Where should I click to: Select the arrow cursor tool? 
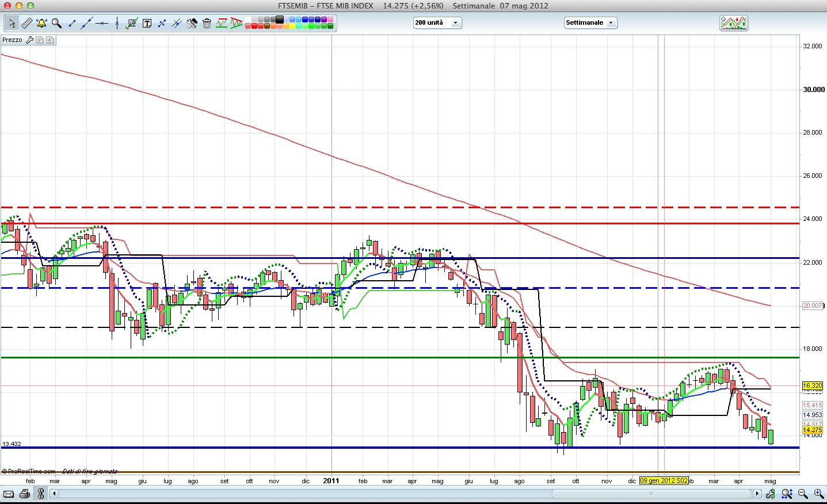[12, 23]
